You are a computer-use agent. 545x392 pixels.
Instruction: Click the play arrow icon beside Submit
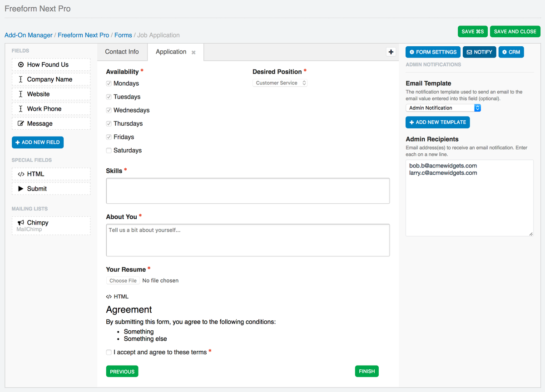tap(21, 189)
